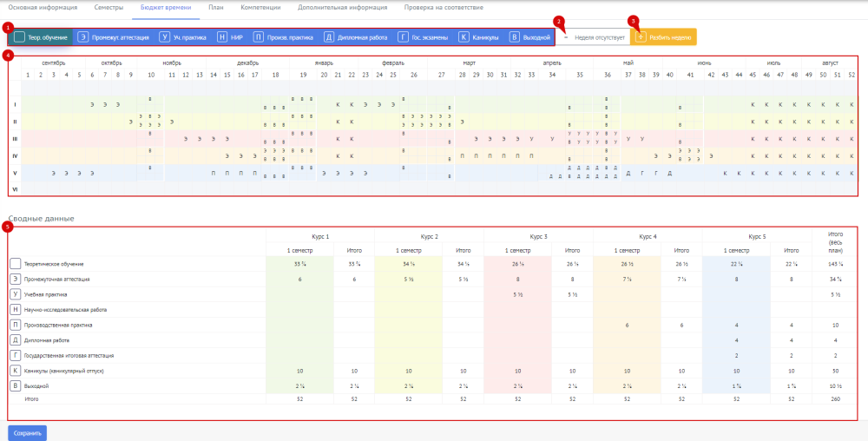
Task: Click the Неделя отсутствует button
Action: [x=594, y=37]
